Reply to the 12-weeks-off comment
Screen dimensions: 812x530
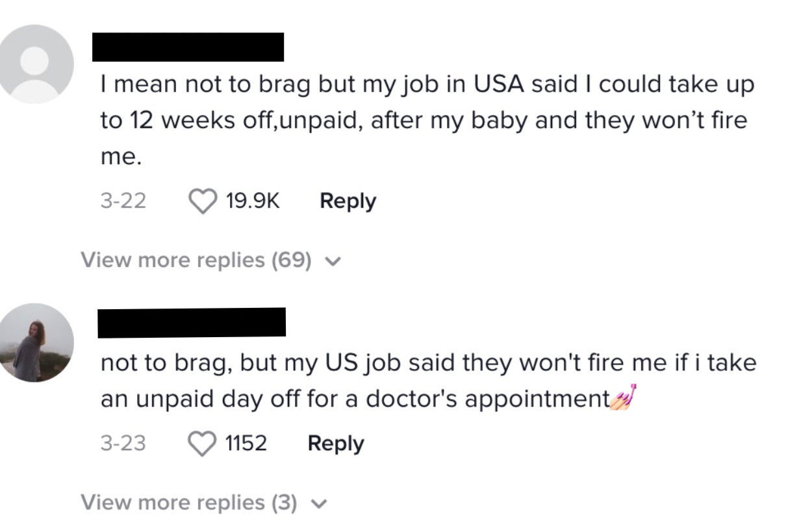pyautogui.click(x=348, y=200)
